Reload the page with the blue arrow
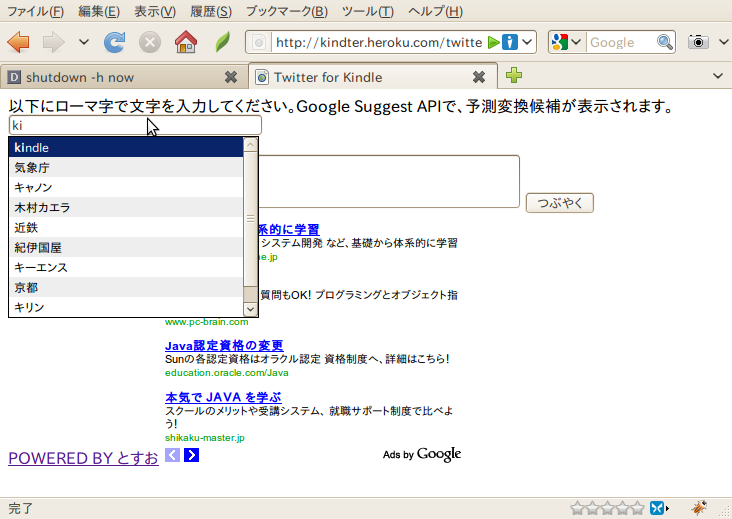 click(114, 42)
